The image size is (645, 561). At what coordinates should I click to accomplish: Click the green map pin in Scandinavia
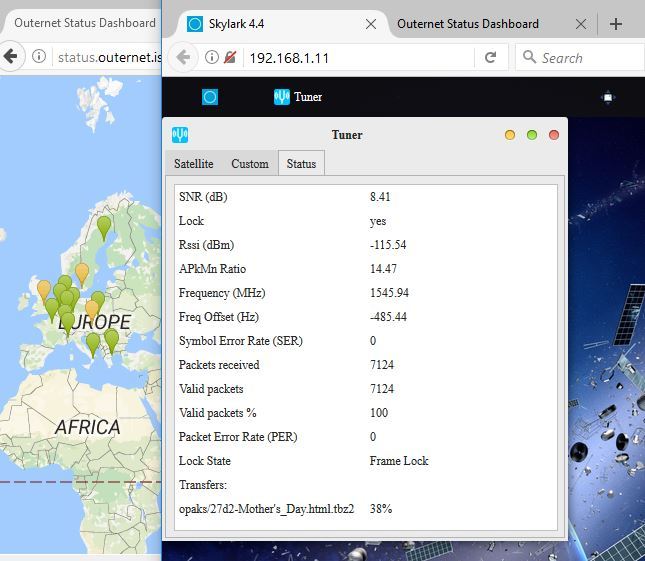tap(104, 228)
